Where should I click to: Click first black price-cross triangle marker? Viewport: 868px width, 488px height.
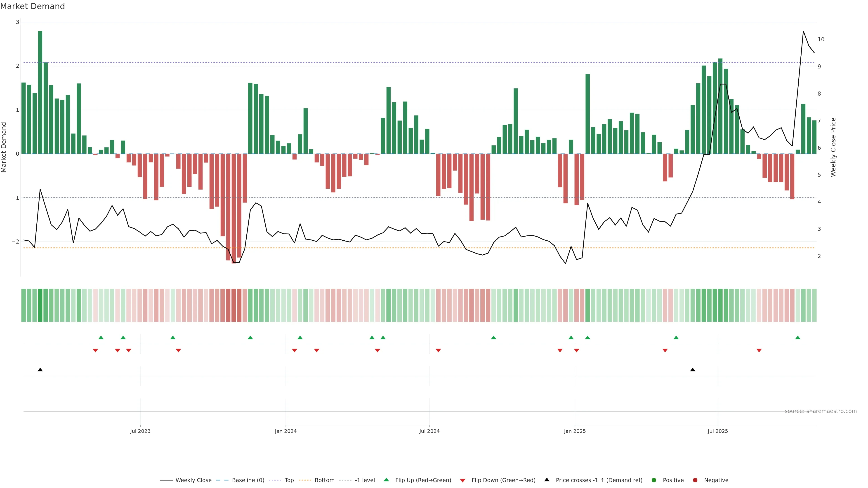click(40, 370)
